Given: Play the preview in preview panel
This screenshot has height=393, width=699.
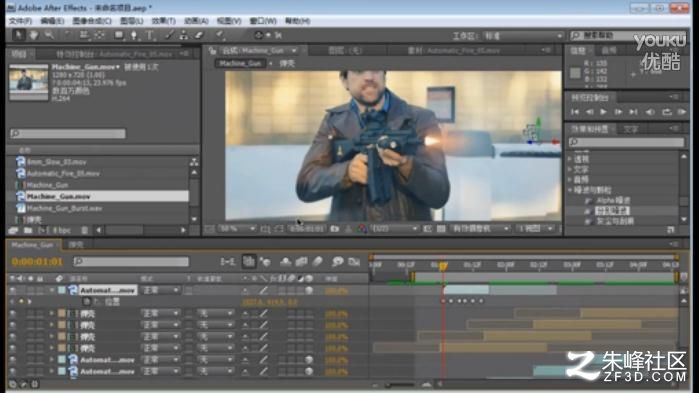Looking at the screenshot, I should click(603, 112).
